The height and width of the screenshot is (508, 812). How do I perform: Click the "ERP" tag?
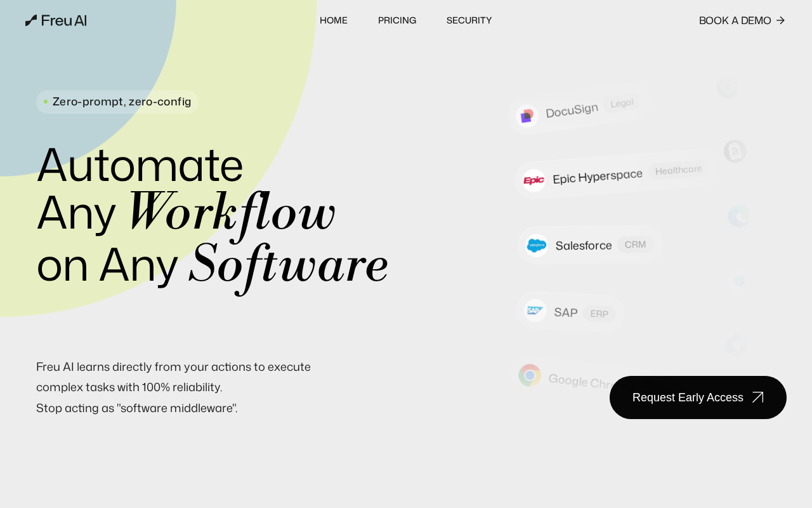(x=599, y=314)
